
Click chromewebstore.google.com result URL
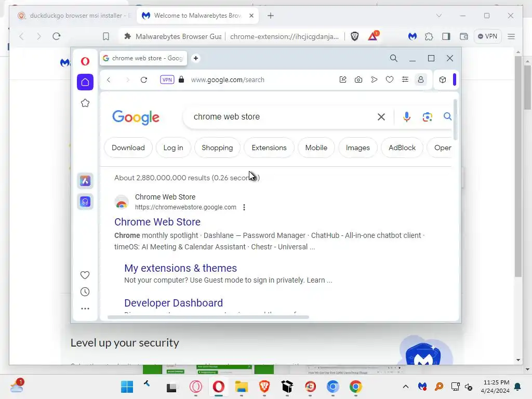click(185, 207)
